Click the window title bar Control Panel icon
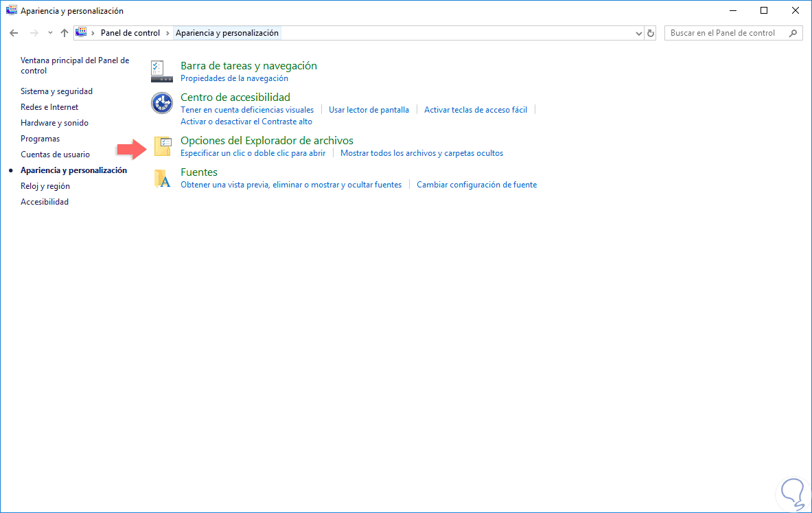 12,10
